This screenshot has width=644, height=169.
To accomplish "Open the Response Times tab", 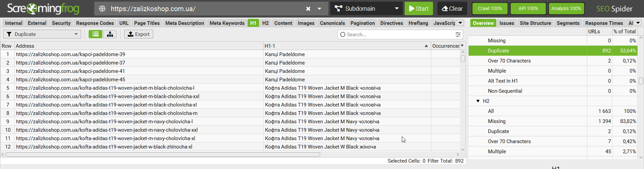I will pos(604,23).
